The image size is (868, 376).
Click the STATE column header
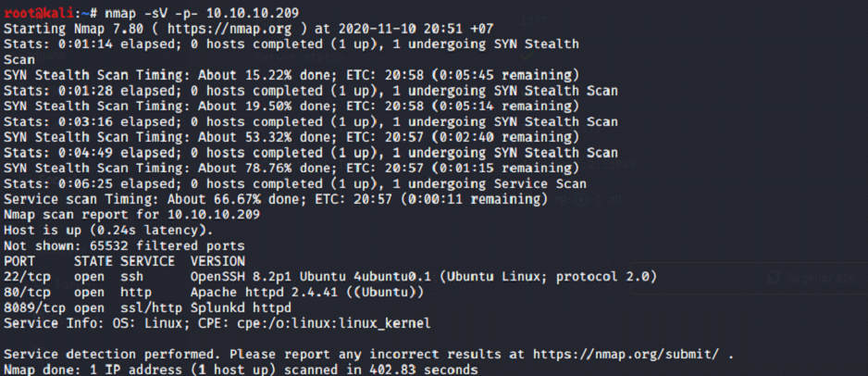93,261
